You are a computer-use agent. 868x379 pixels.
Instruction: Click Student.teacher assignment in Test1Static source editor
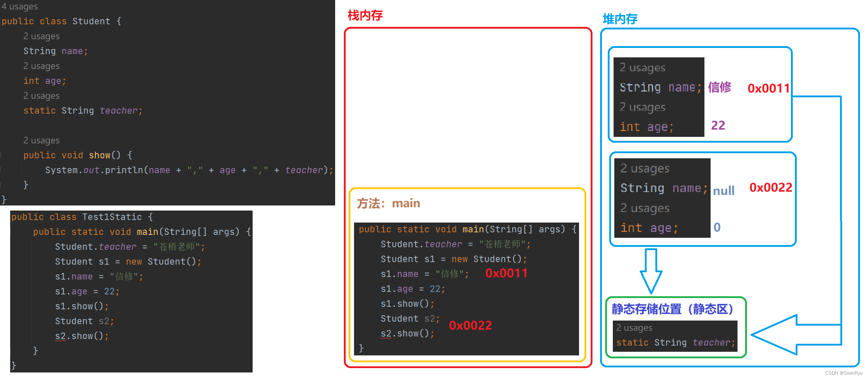pos(130,246)
